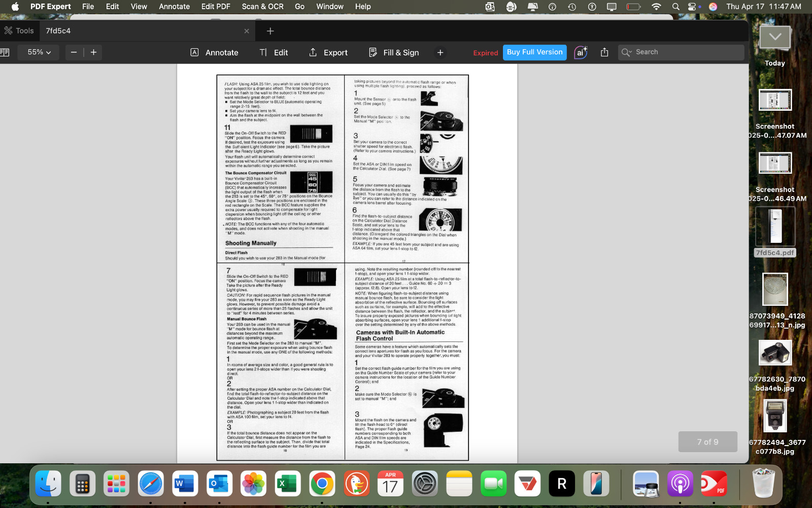Open the Tools panel

point(19,31)
